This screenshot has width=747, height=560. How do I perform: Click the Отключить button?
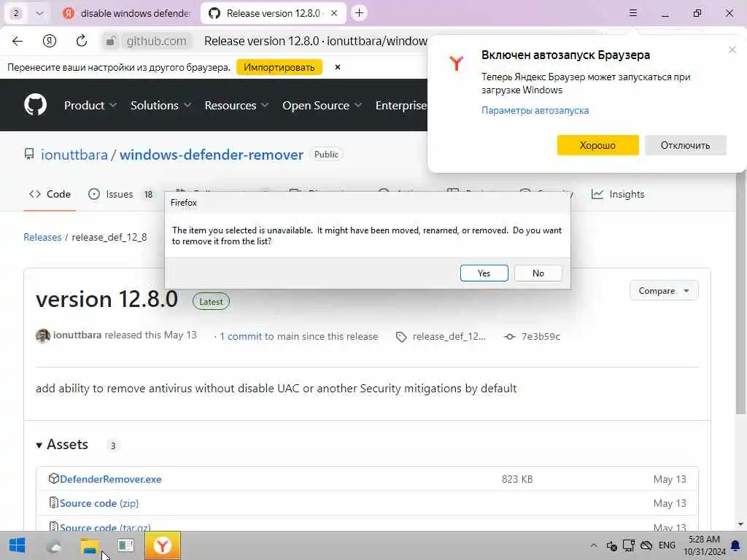click(685, 145)
